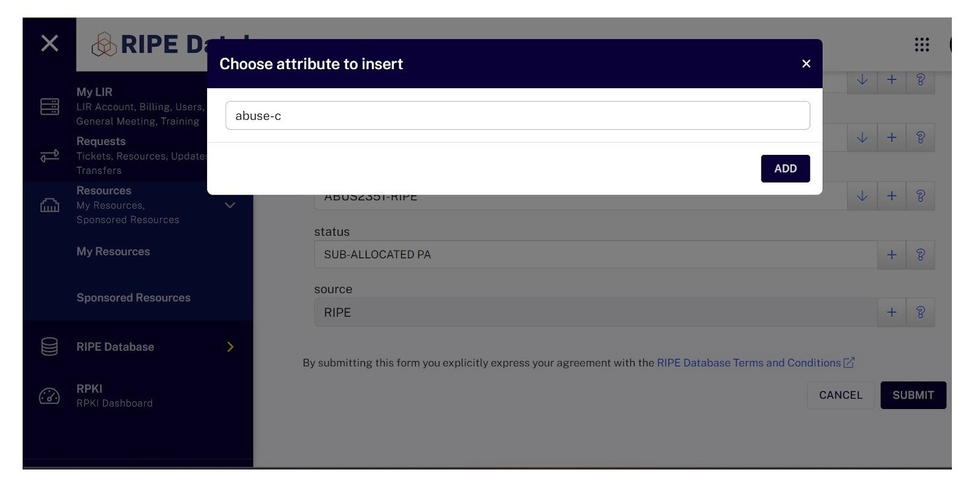This screenshot has width=980, height=488.
Task: Close the Choose attribute dialog
Action: [806, 64]
